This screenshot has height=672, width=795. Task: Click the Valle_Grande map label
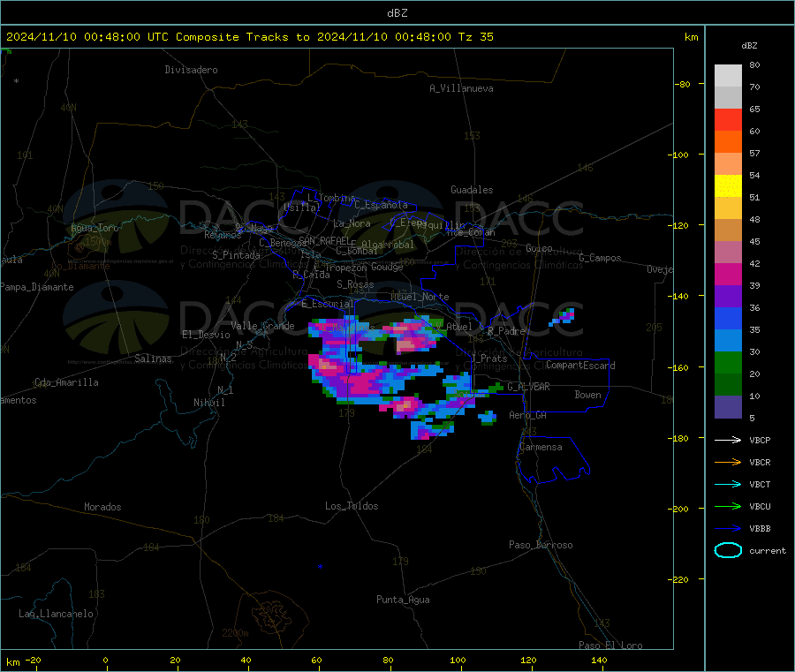[x=262, y=326]
